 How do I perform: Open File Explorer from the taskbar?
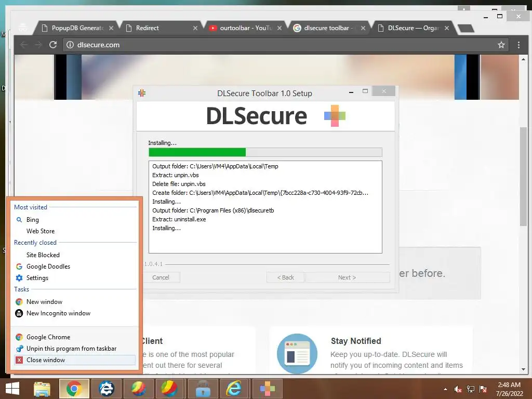click(42, 389)
